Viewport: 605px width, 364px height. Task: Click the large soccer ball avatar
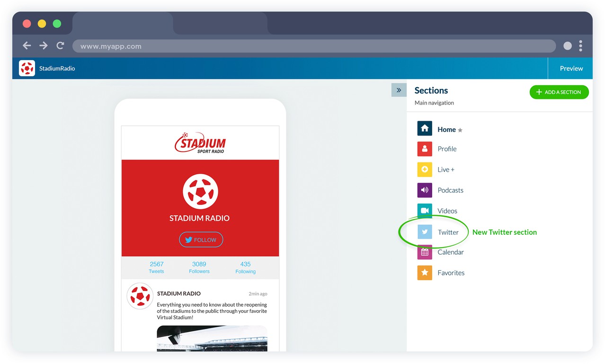point(200,192)
